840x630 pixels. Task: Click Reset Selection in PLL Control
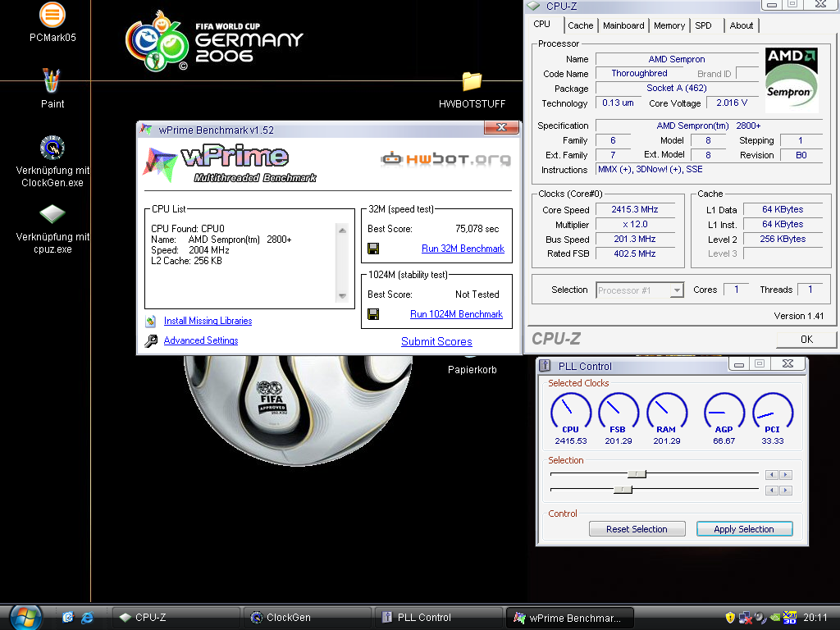[x=637, y=529]
